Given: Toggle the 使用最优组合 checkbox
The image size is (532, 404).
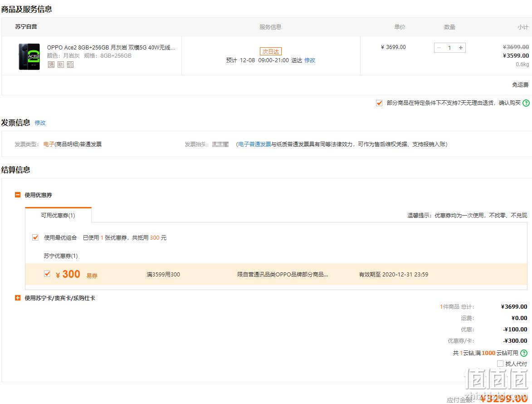Looking at the screenshot, I should [35, 237].
